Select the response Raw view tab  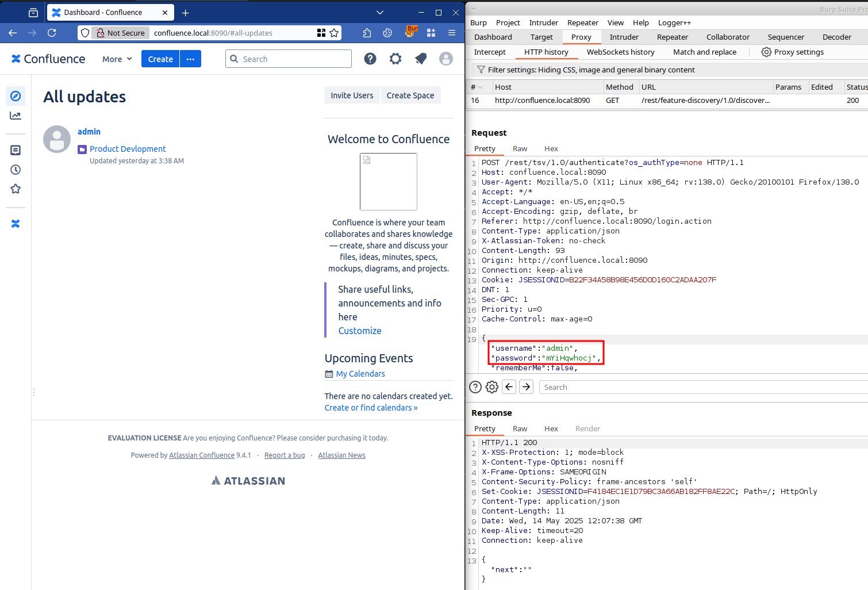pyautogui.click(x=520, y=428)
